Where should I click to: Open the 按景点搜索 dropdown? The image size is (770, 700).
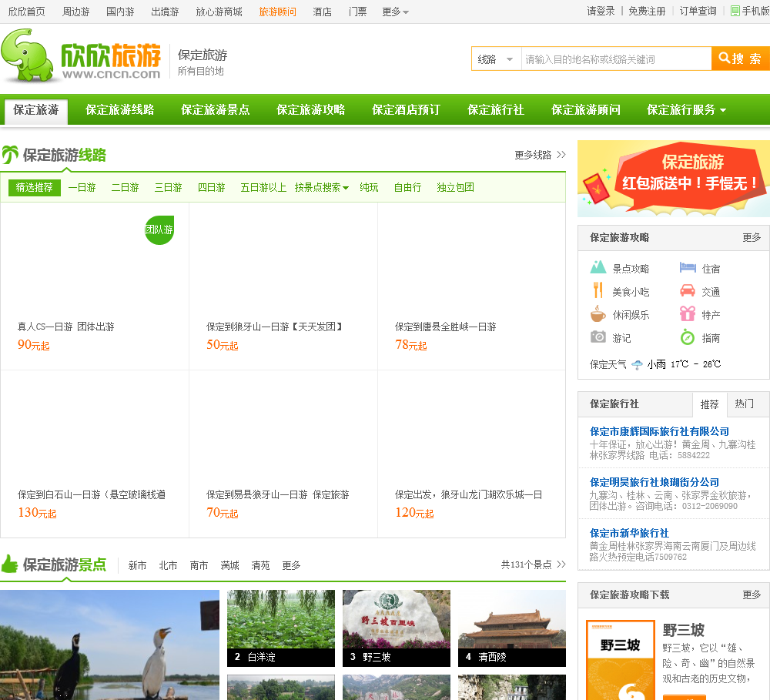pos(322,187)
